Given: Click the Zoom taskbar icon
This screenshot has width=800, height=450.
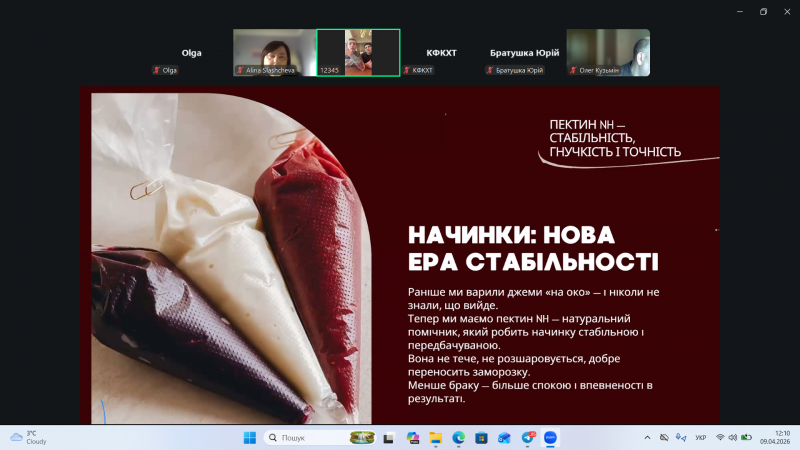Looking at the screenshot, I should [x=551, y=438].
